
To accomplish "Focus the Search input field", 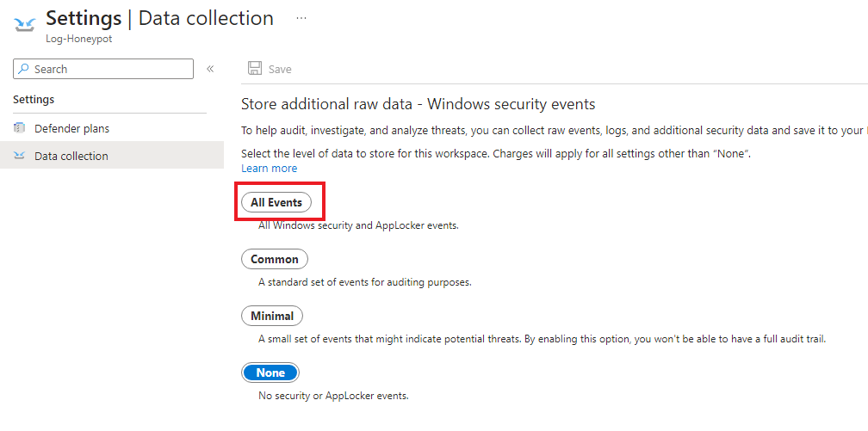I will (x=103, y=69).
